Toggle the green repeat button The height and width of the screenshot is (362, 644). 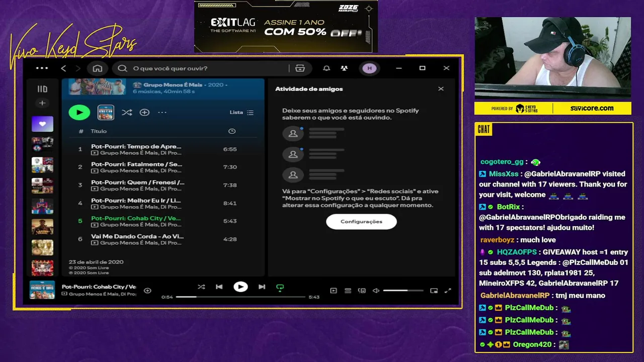point(280,288)
